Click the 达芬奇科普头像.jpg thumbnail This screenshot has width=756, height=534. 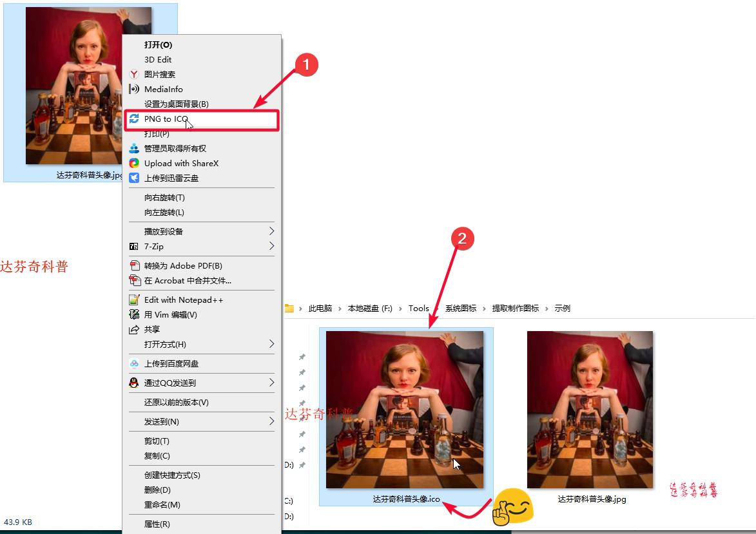[590, 408]
